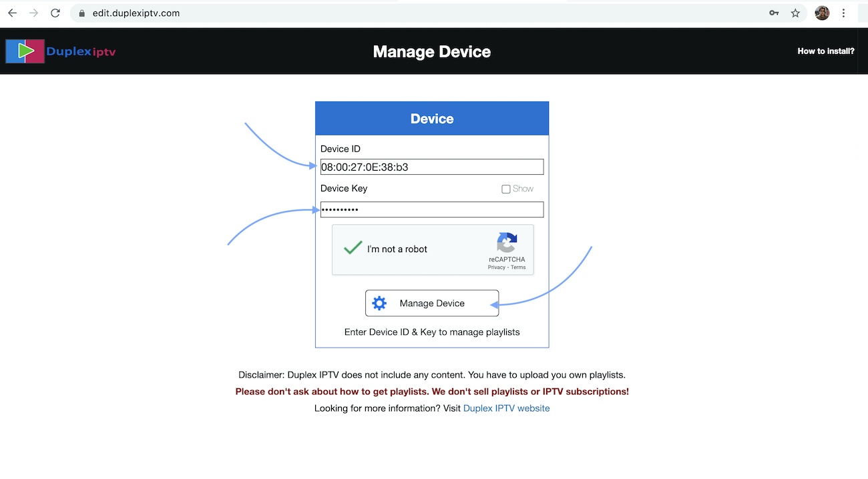Open the How to install? page

pyautogui.click(x=825, y=51)
